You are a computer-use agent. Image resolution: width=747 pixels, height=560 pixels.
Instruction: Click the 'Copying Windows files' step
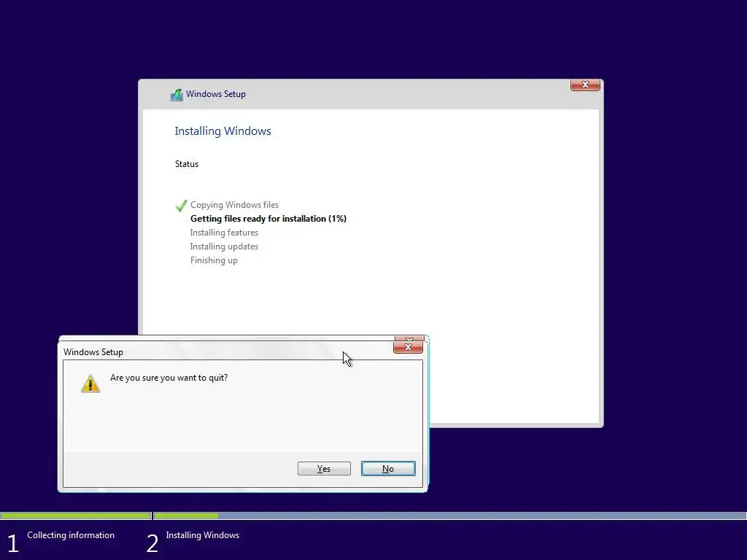(x=234, y=205)
